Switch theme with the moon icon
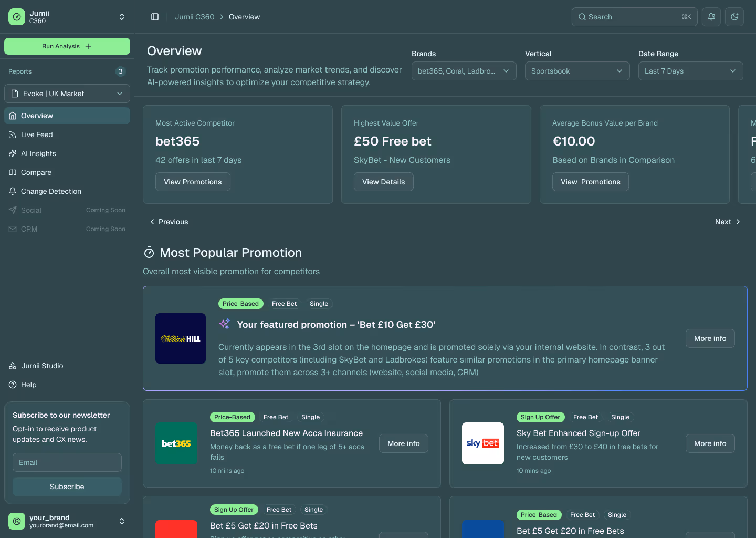Screen dimensions: 756x538 pyautogui.click(x=734, y=17)
